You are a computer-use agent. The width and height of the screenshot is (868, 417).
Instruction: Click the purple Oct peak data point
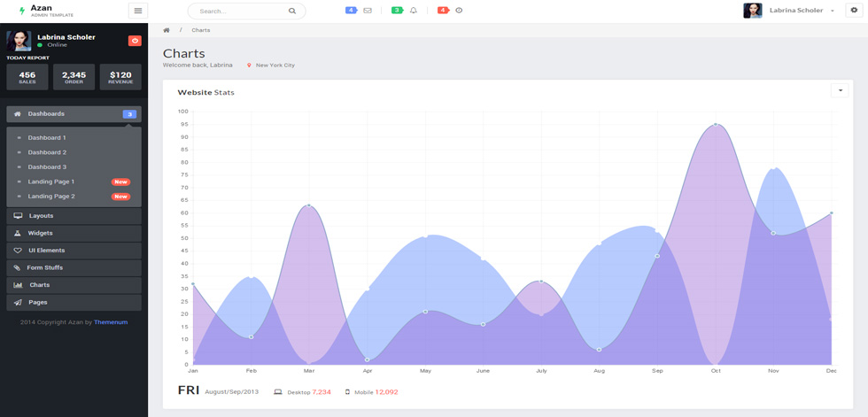point(716,125)
